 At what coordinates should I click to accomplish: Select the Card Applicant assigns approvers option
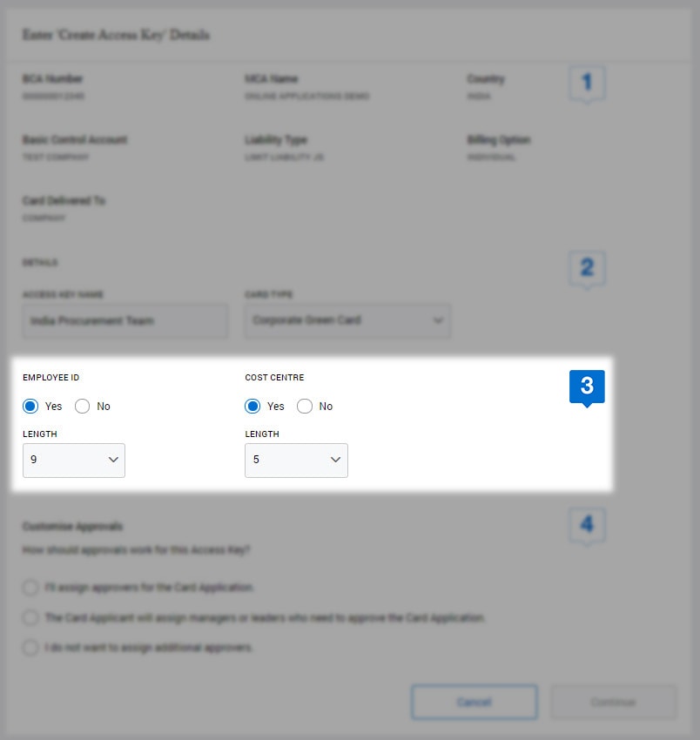(30, 618)
